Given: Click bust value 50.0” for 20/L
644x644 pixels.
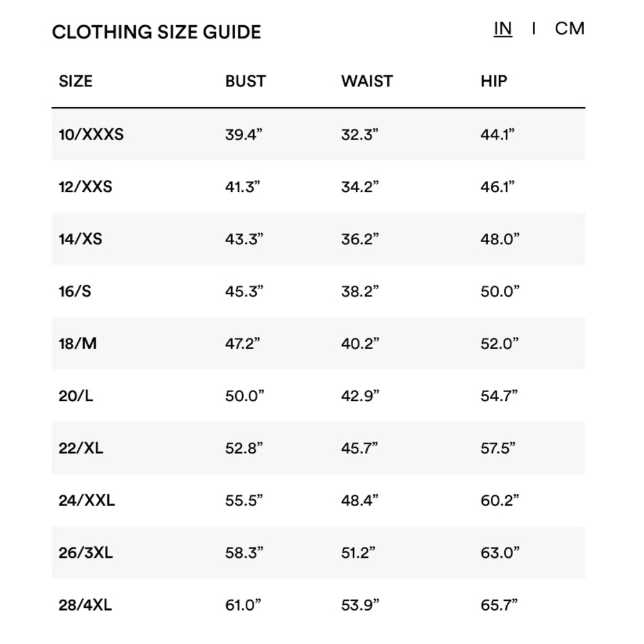Looking at the screenshot, I should tap(244, 396).
